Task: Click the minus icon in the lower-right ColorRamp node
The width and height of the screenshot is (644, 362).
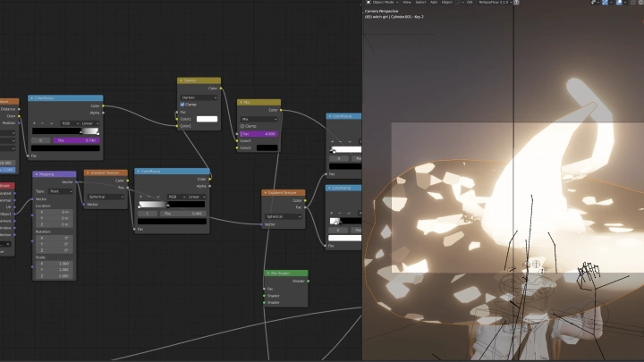Action: point(340,213)
